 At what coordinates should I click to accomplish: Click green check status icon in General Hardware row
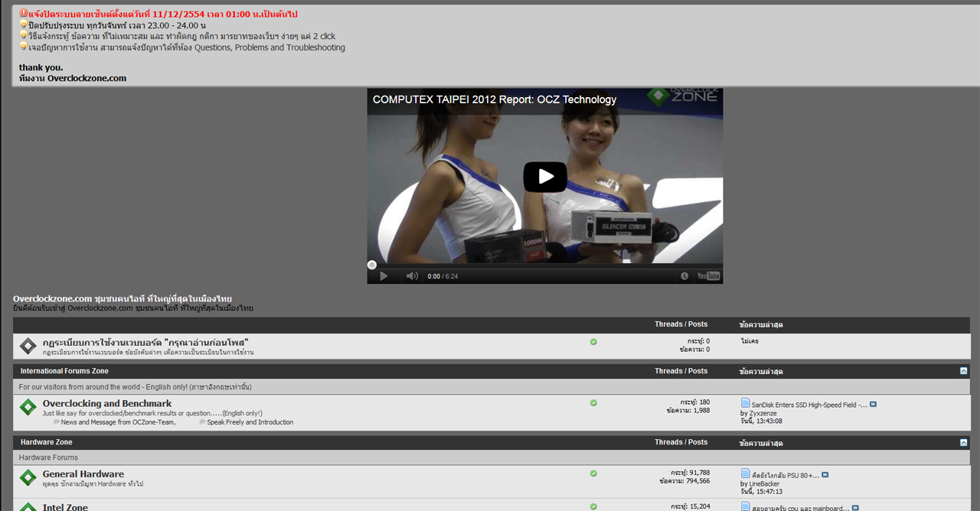coord(593,474)
